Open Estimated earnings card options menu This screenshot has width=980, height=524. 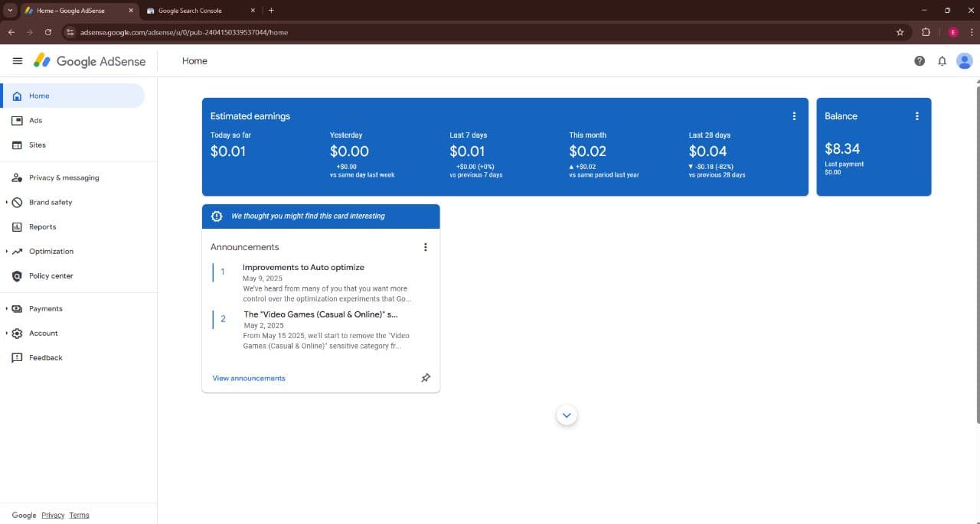(x=794, y=116)
